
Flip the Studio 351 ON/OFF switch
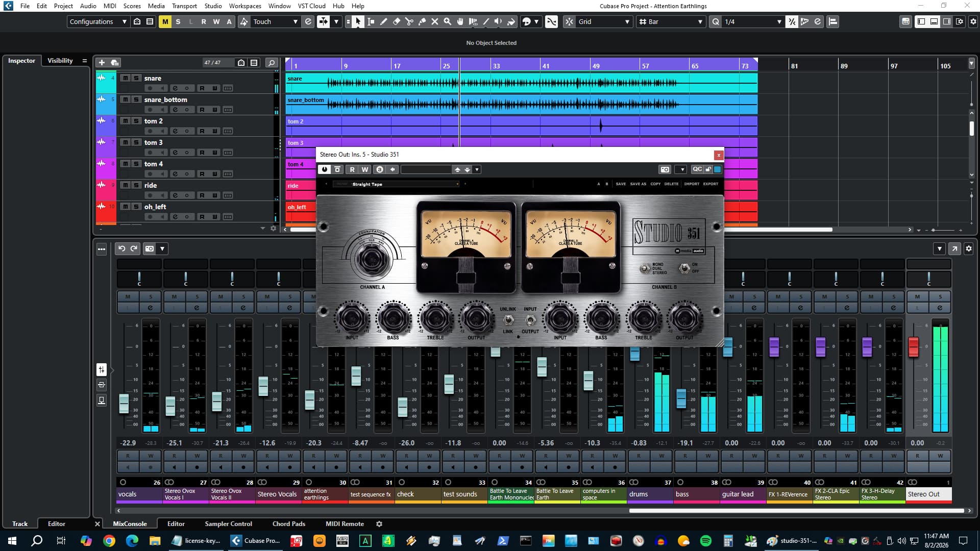(684, 268)
